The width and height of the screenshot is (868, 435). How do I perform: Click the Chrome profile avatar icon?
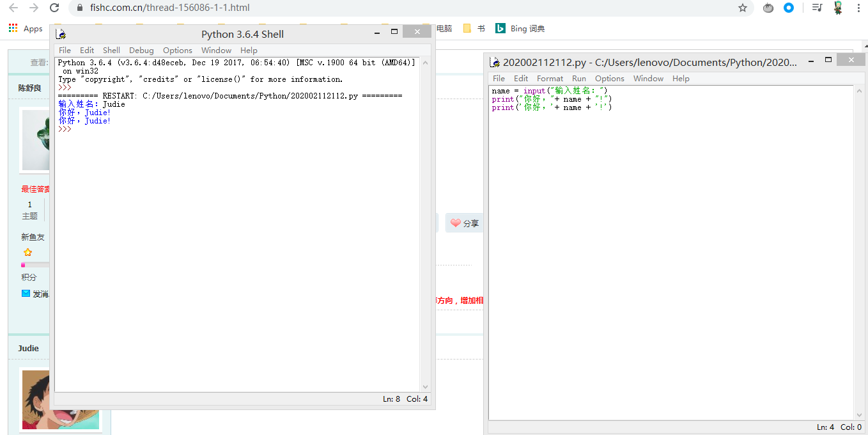(x=838, y=8)
